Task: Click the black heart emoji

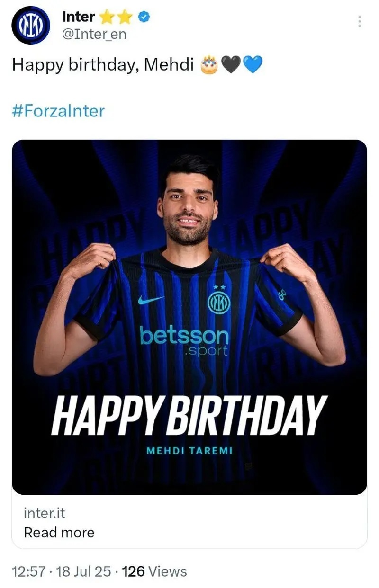Action: 231,64
